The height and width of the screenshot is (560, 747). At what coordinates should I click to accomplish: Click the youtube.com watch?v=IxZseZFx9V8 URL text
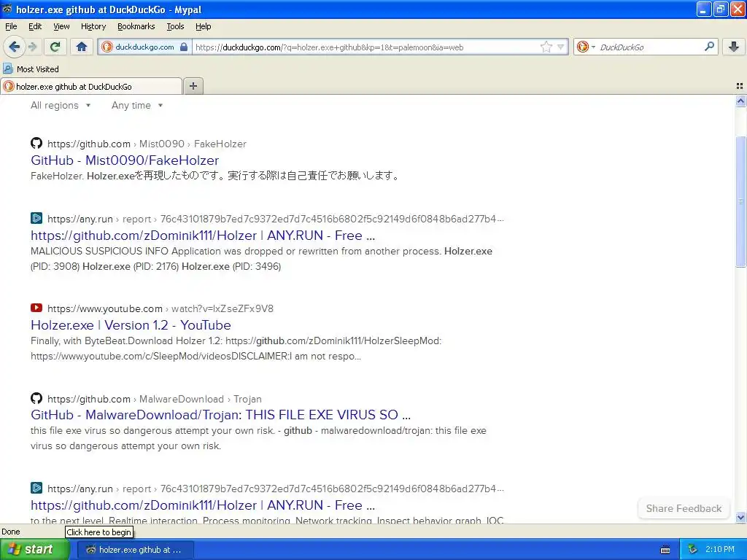[160, 308]
